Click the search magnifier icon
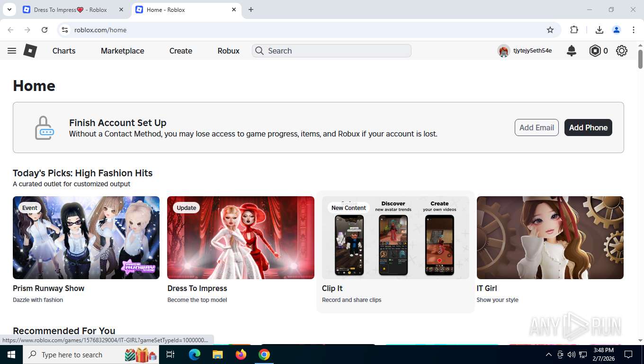The image size is (644, 364). tap(259, 51)
